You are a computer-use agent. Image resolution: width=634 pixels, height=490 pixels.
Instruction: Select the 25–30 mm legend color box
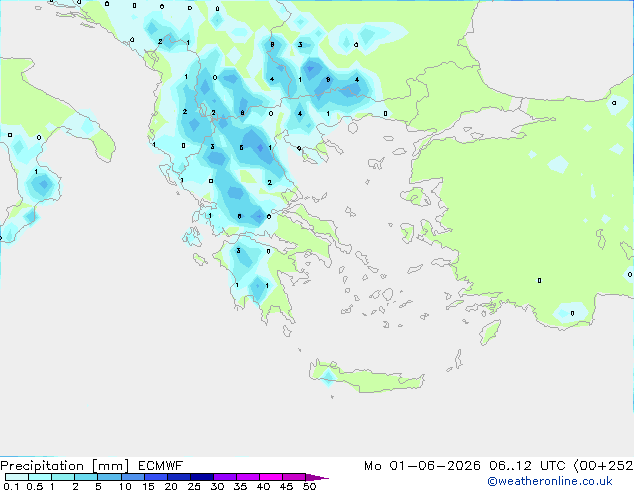tap(202, 477)
